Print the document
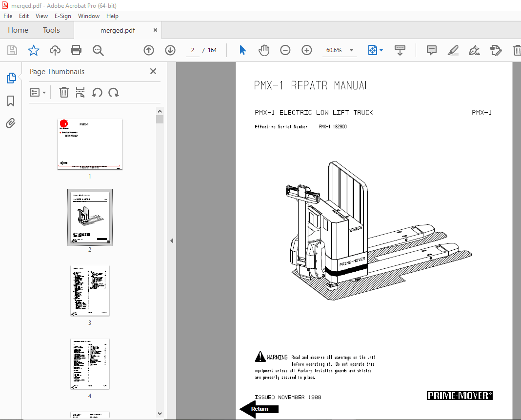 77,50
